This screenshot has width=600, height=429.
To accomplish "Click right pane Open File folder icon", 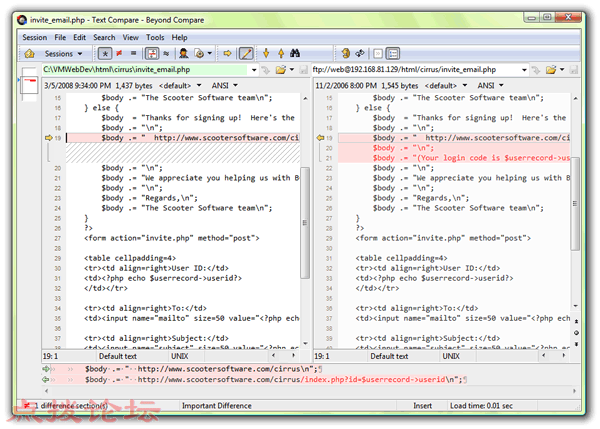I will 551,70.
